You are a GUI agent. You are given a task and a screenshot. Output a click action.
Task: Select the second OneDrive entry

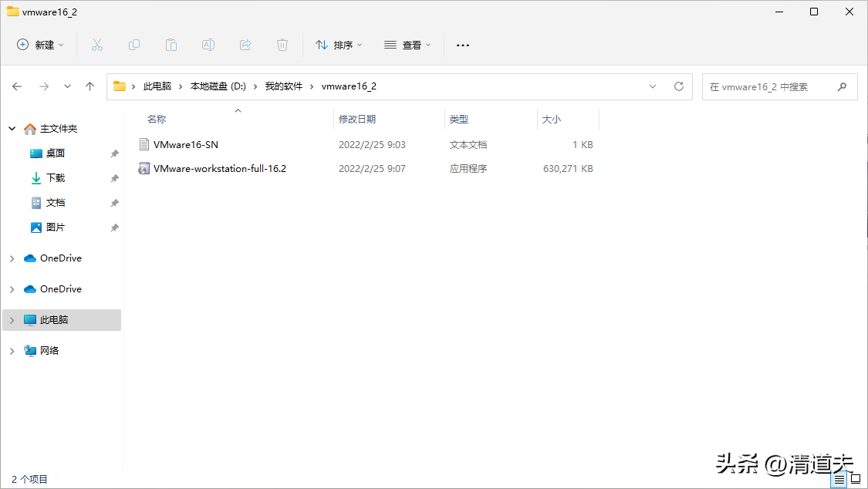coord(61,289)
